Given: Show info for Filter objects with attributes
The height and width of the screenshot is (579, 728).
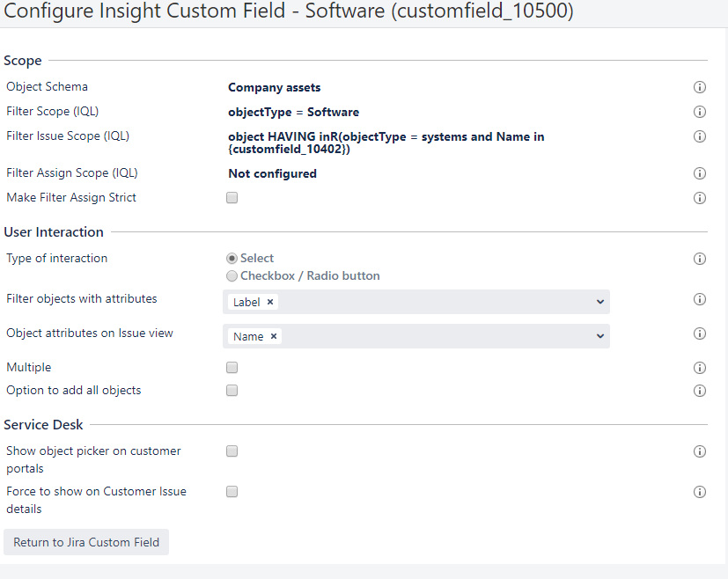Looking at the screenshot, I should (x=699, y=299).
